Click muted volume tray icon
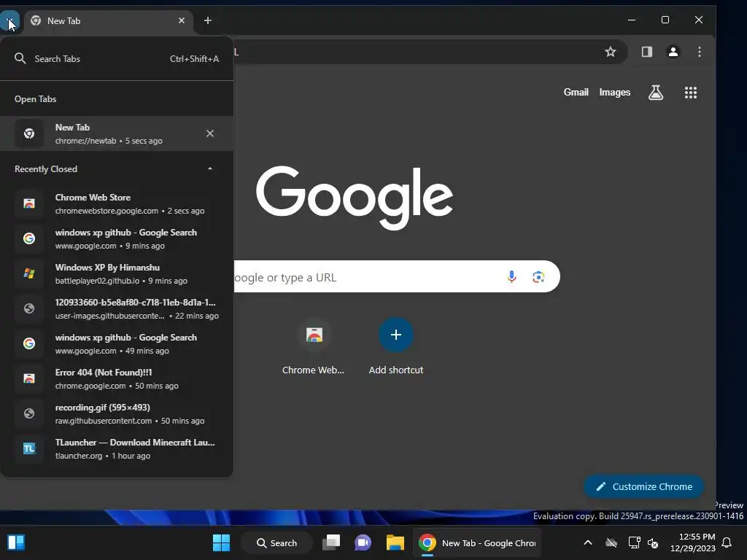 click(x=654, y=542)
